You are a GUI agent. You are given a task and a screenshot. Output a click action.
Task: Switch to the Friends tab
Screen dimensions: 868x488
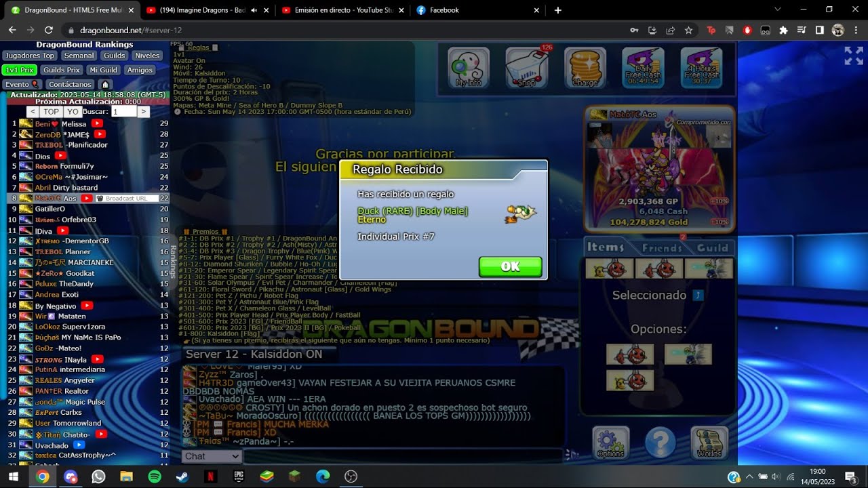click(661, 248)
